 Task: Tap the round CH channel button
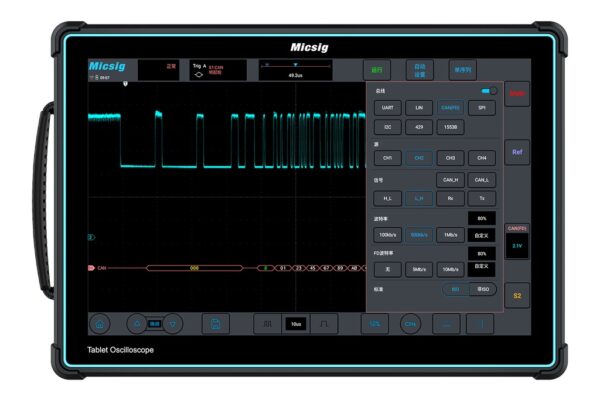[x=410, y=324]
